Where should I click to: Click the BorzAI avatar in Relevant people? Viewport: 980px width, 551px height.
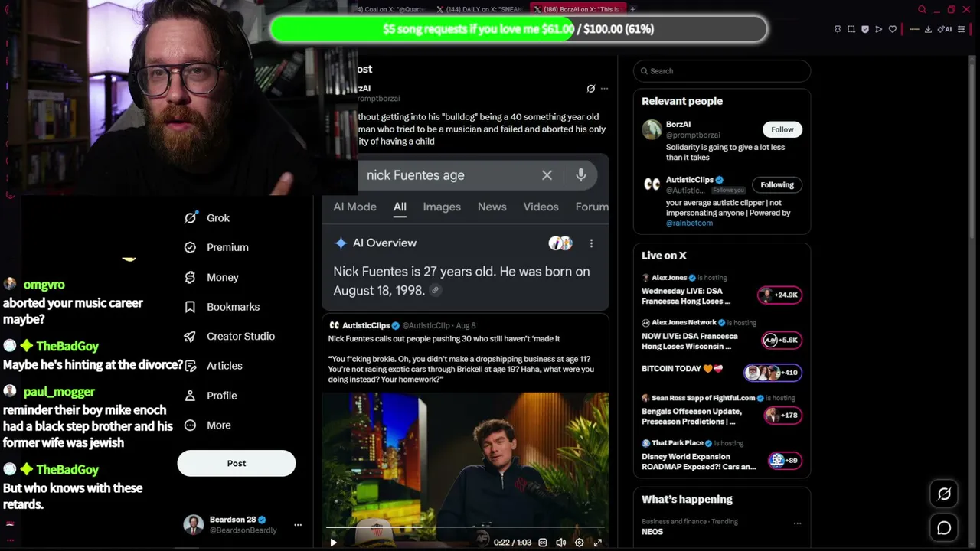point(652,129)
